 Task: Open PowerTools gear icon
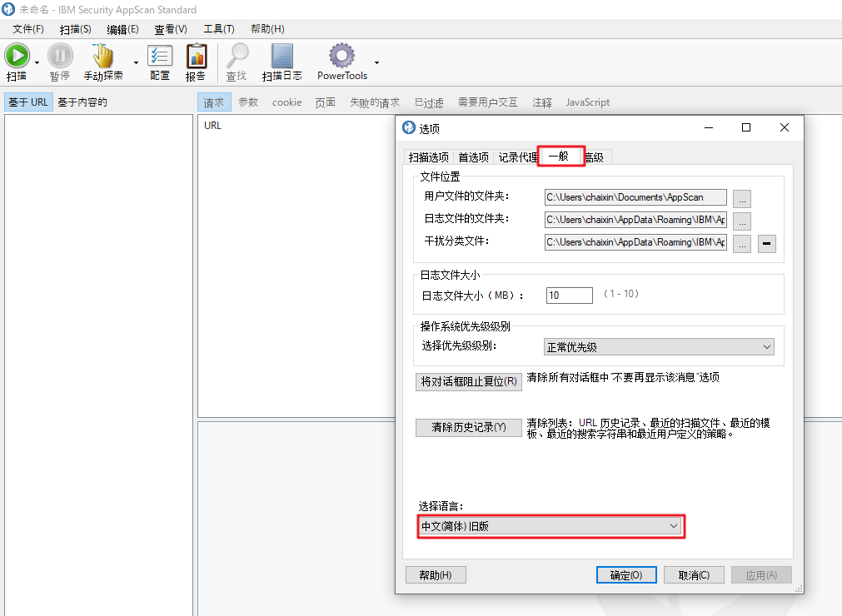tap(342, 56)
